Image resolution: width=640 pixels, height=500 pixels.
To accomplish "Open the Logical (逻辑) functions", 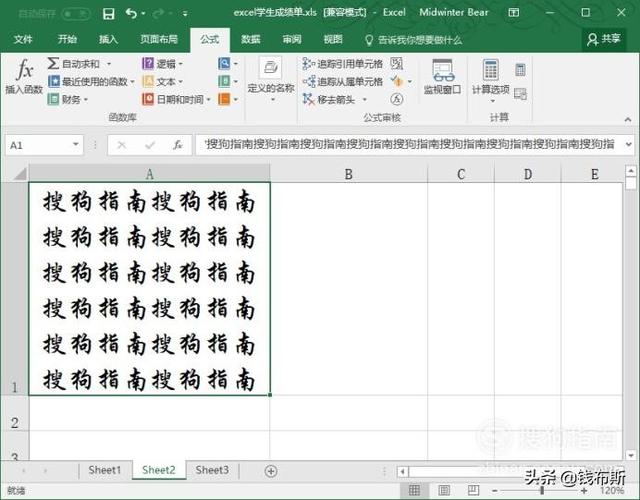I will tap(162, 64).
